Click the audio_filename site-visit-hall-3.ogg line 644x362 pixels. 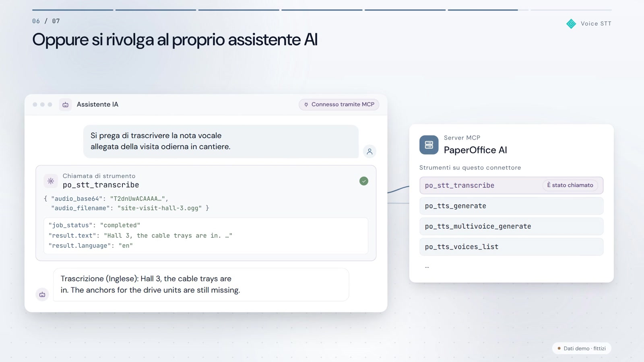130,208
